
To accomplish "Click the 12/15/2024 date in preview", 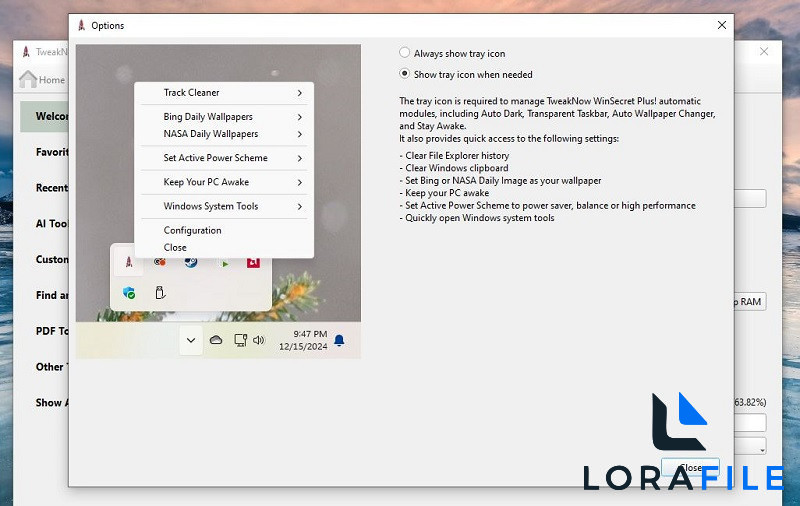I will coord(303,346).
